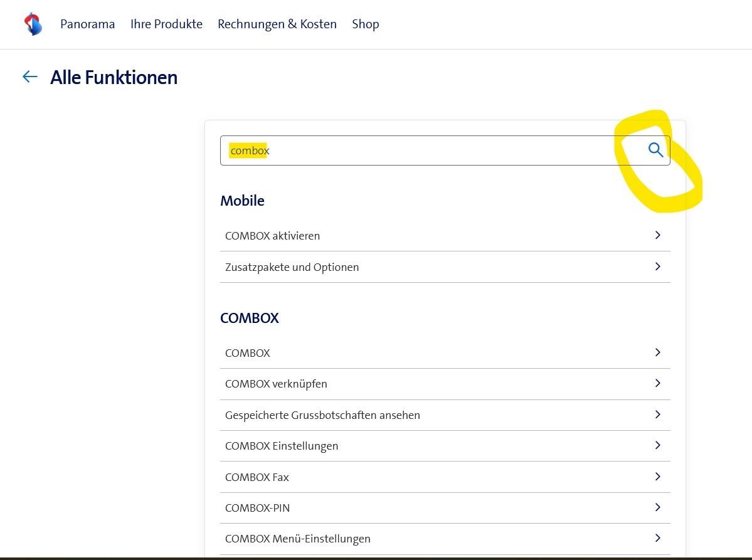Open Gespeicherte Grussbotschaften ansehen
The width and height of the screenshot is (752, 560).
pos(322,415)
